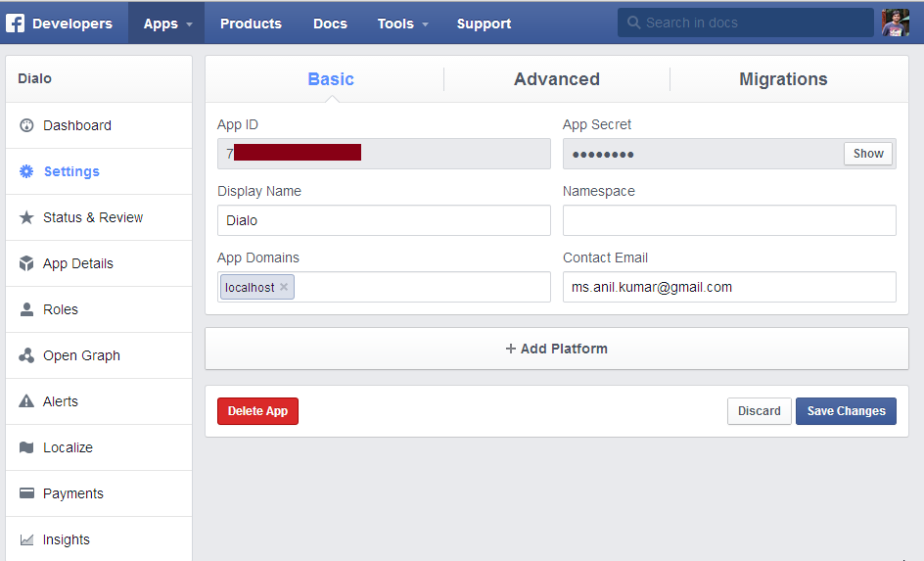The image size is (924, 561).
Task: Click the Insights chart icon
Action: [26, 539]
